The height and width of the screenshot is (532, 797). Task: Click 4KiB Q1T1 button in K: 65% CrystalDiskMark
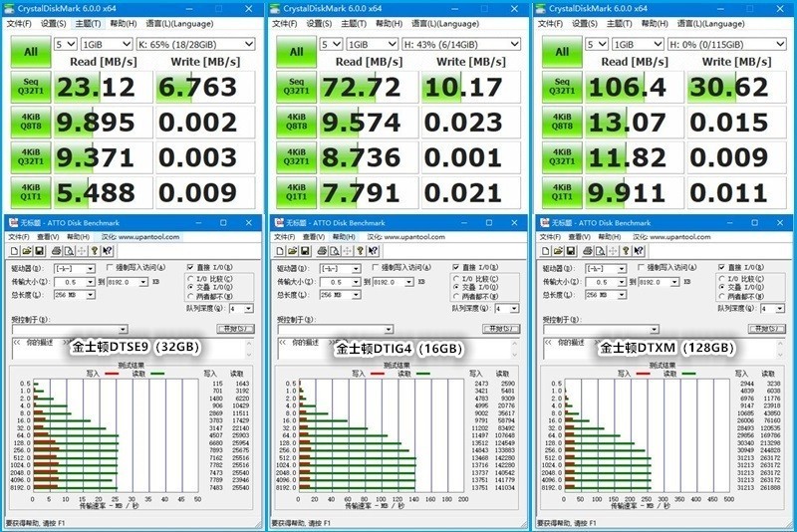[31, 192]
